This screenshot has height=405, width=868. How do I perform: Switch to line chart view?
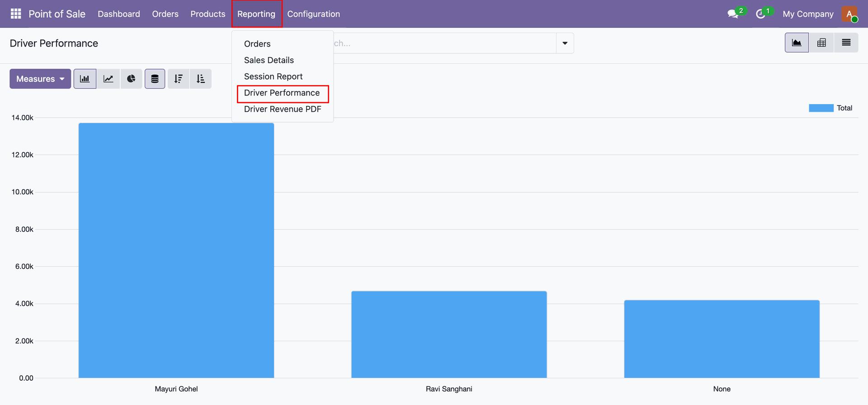tap(108, 79)
